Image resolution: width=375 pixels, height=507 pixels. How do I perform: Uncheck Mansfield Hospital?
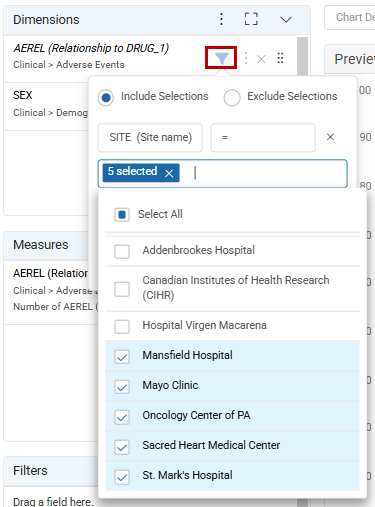coord(122,356)
